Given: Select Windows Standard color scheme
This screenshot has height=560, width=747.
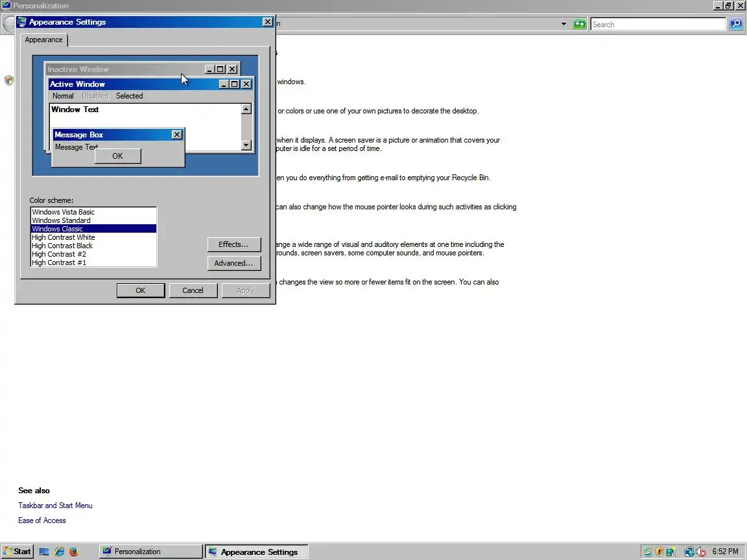Looking at the screenshot, I should [x=93, y=220].
